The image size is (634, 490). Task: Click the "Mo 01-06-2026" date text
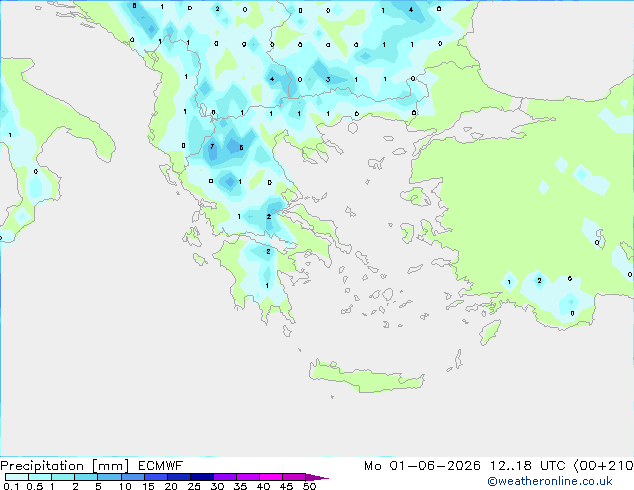coord(422,466)
